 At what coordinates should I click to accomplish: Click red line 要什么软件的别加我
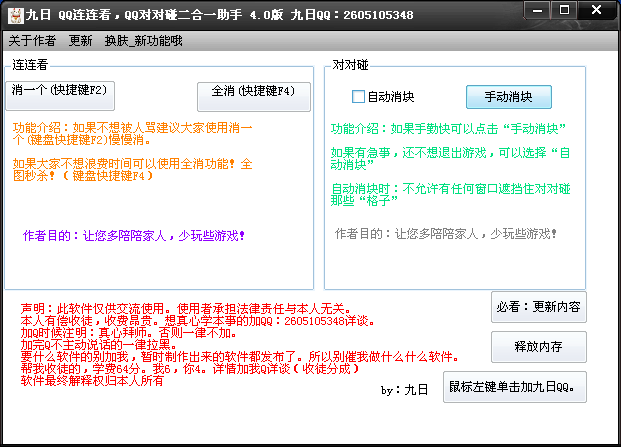240,357
